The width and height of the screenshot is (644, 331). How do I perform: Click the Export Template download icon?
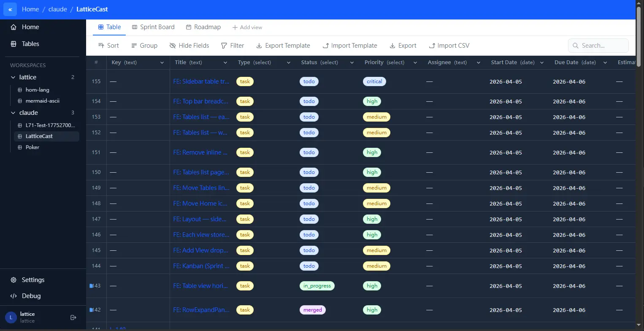point(259,46)
